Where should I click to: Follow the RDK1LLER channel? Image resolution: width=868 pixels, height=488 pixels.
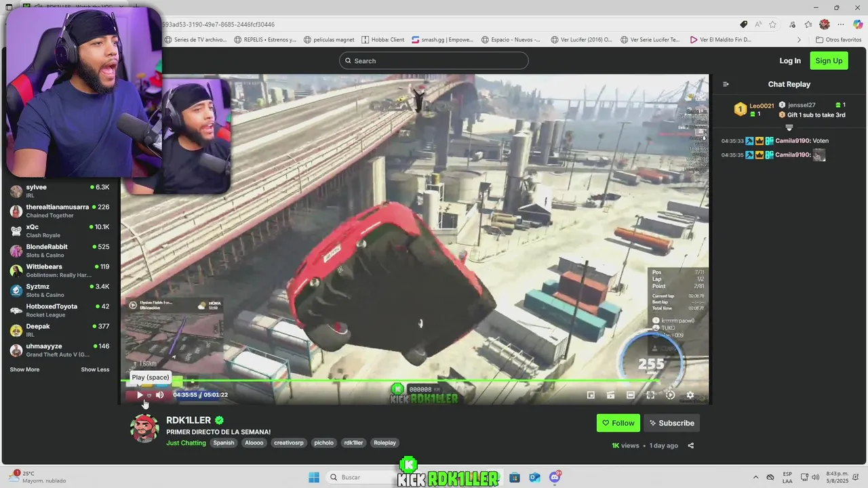(x=618, y=423)
